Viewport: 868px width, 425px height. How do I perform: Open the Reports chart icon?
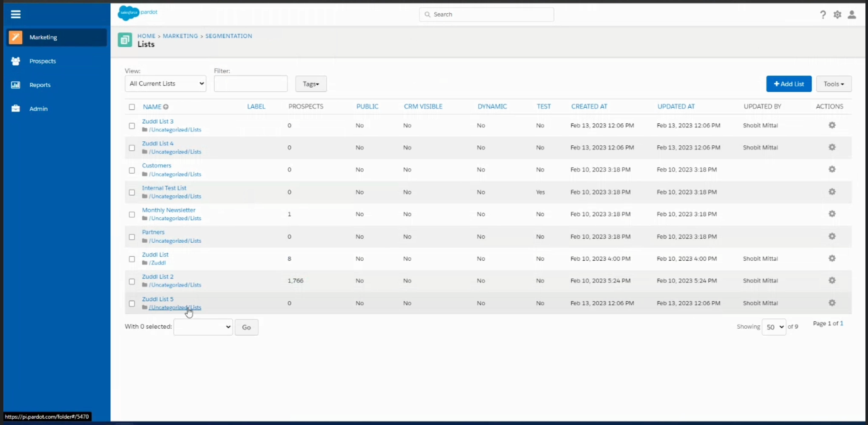point(16,85)
